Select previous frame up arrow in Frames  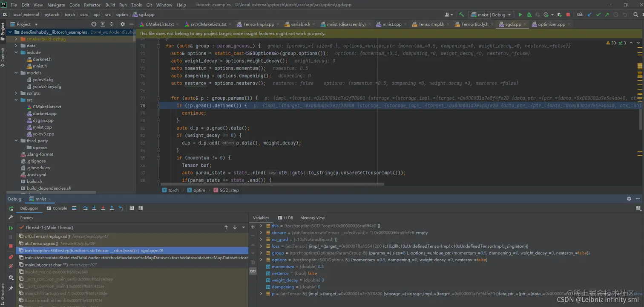tap(226, 227)
